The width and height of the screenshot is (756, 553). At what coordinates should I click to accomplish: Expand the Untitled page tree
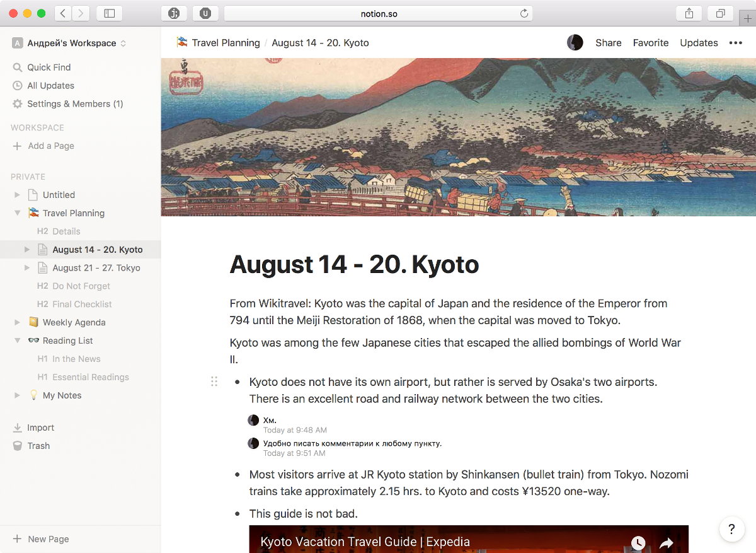[x=17, y=195]
